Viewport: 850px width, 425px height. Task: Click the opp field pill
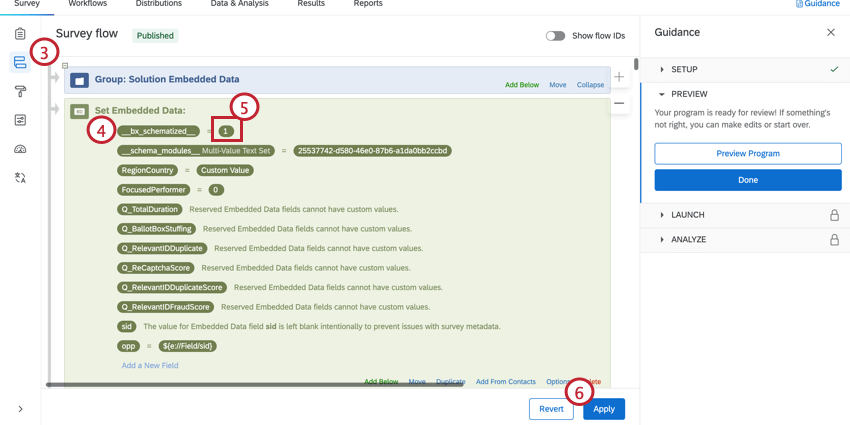[x=128, y=346]
